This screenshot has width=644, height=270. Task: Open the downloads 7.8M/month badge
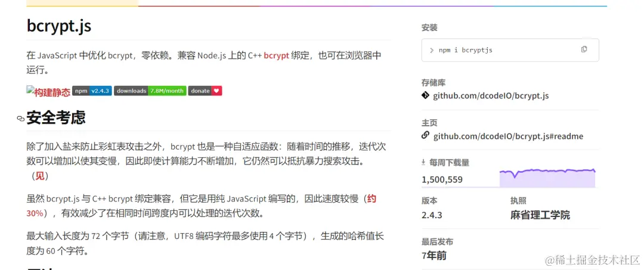point(150,91)
